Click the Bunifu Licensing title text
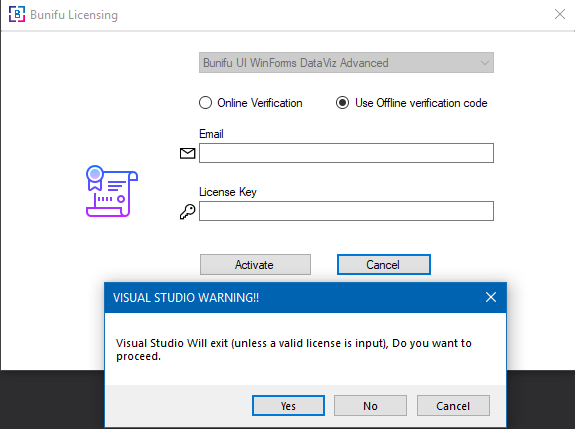 click(74, 15)
